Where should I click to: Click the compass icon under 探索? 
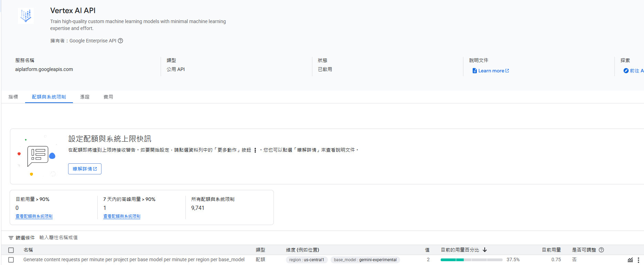point(626,71)
